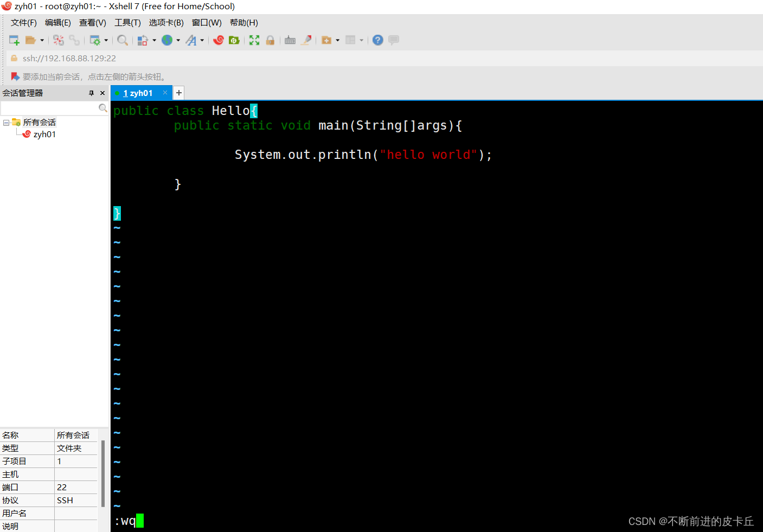Viewport: 763px width, 532px height.
Task: Click the Disconnect toolbar icon
Action: click(x=58, y=40)
